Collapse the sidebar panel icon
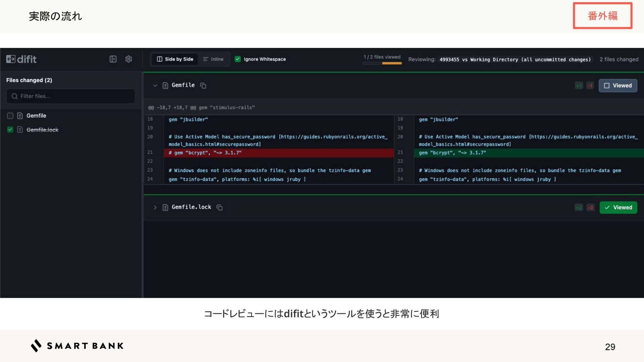The width and height of the screenshot is (644, 362). [113, 59]
